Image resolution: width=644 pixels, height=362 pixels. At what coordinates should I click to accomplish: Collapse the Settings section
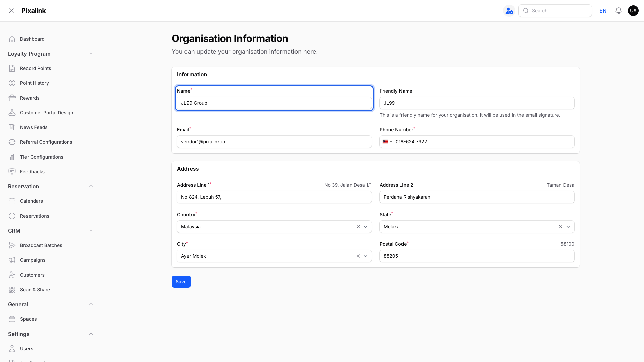click(x=91, y=334)
